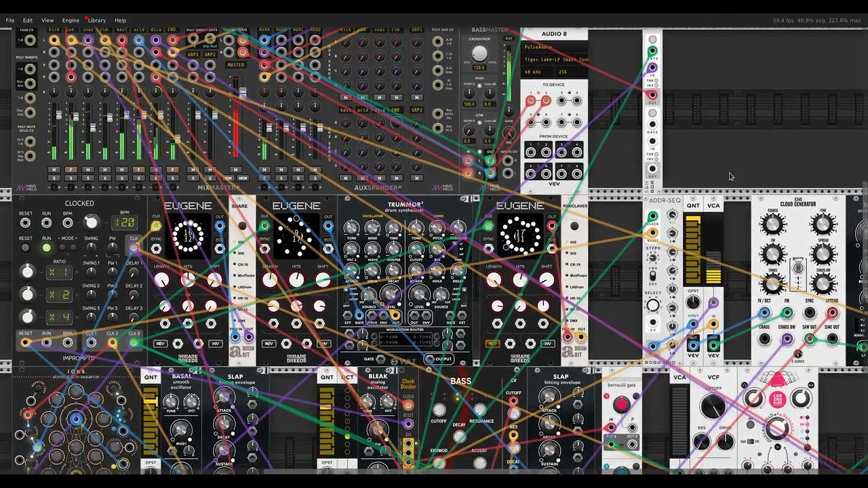The width and height of the screenshot is (868, 488).
Task: Open the Library menu
Action: click(x=97, y=20)
